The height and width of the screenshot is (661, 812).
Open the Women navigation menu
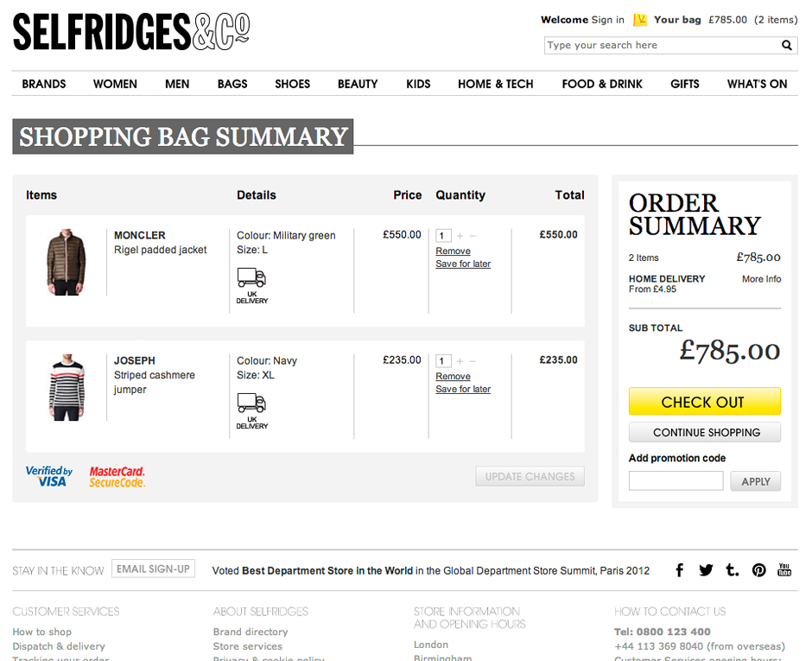point(115,84)
